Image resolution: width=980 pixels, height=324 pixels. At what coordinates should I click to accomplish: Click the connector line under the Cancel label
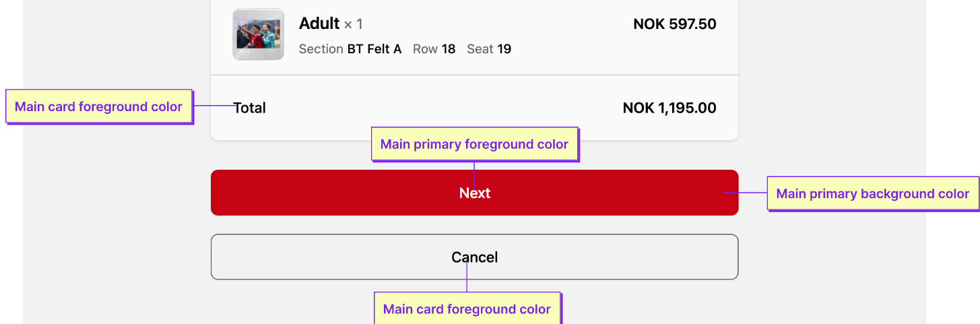click(x=467, y=278)
